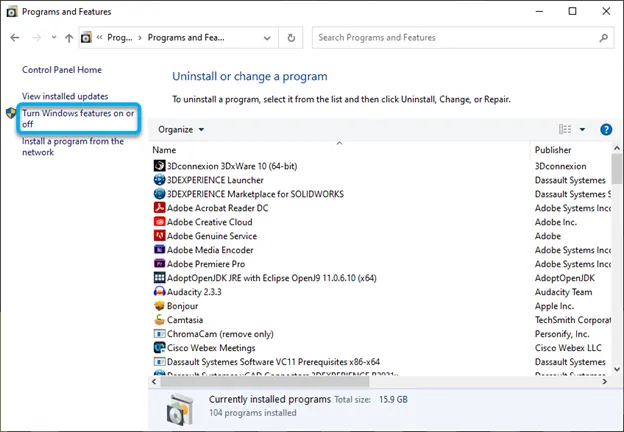This screenshot has height=432, width=624.
Task: Click the Programs and Features title bar icon
Action: [12, 12]
